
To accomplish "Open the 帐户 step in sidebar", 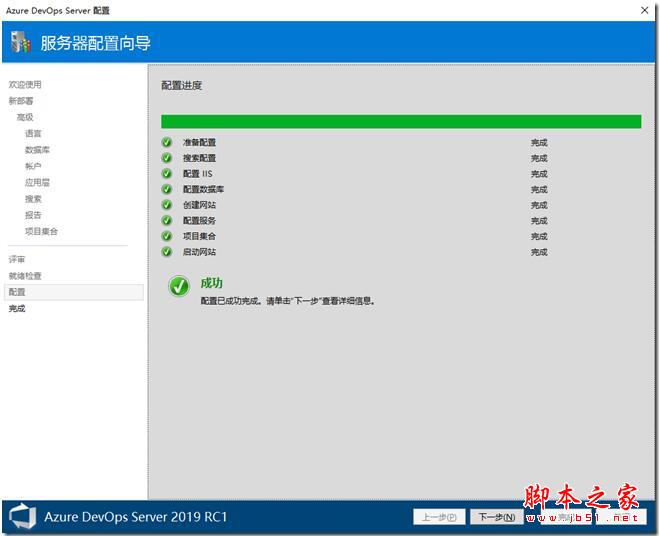I will click(33, 166).
